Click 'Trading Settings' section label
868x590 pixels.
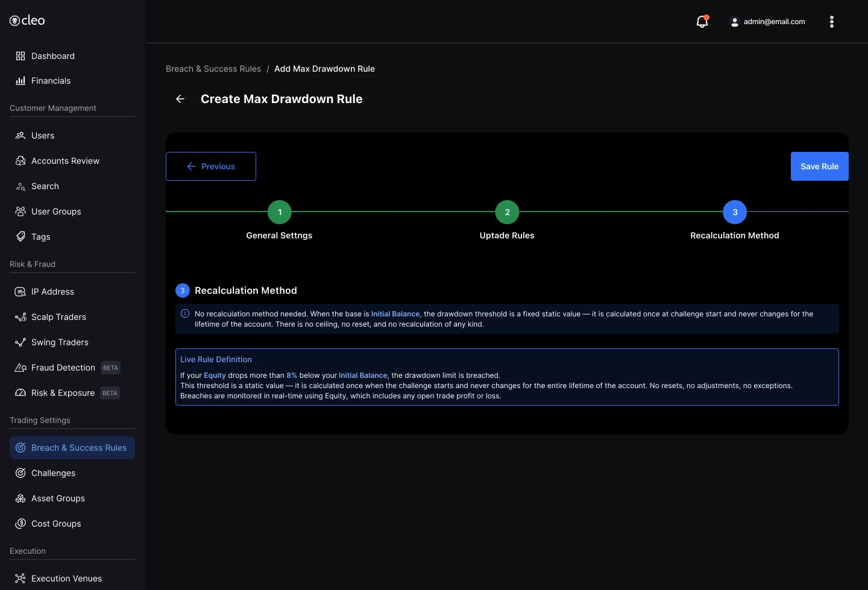(x=40, y=420)
